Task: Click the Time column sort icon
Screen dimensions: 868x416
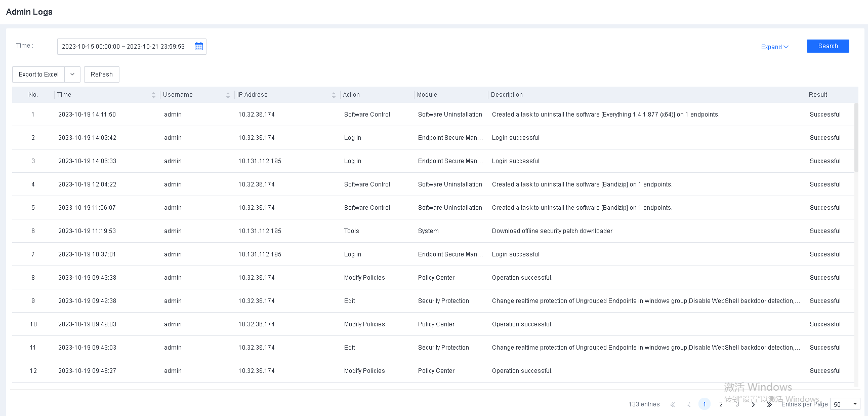Action: point(153,95)
